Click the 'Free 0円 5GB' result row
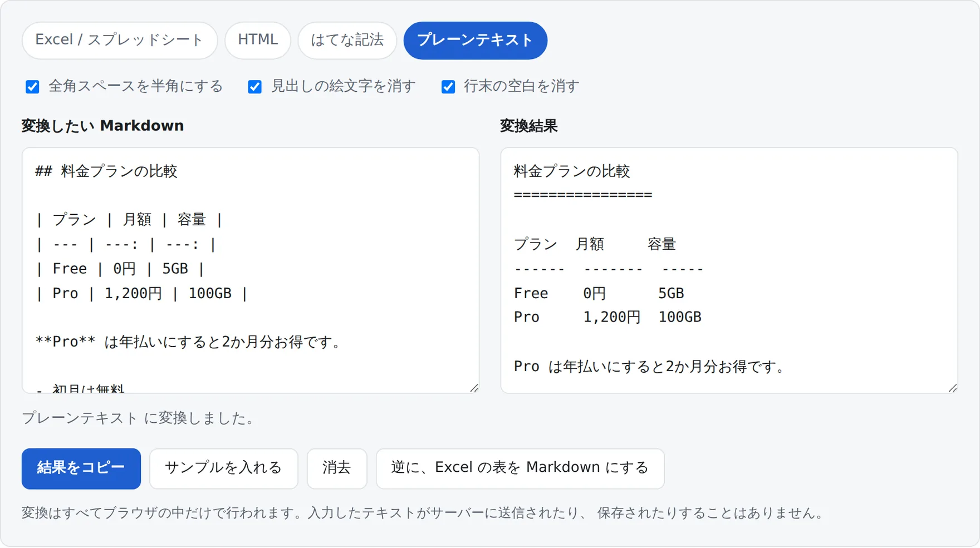 [x=599, y=293]
